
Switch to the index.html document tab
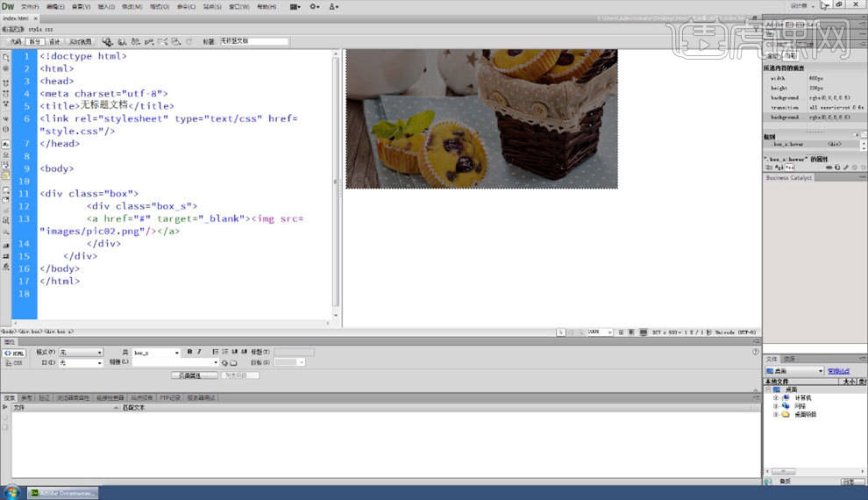pos(16,18)
